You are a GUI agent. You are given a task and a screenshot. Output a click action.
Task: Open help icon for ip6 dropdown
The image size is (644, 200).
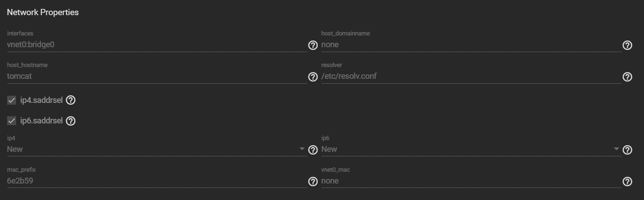tap(627, 150)
